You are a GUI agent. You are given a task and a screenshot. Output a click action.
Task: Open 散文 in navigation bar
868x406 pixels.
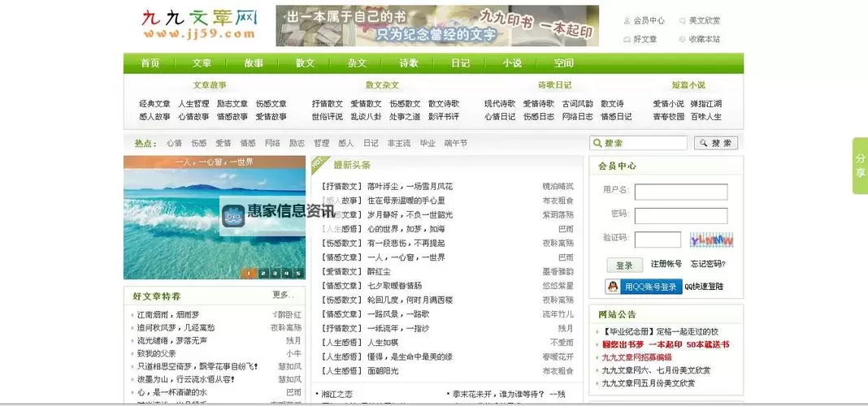(x=305, y=63)
